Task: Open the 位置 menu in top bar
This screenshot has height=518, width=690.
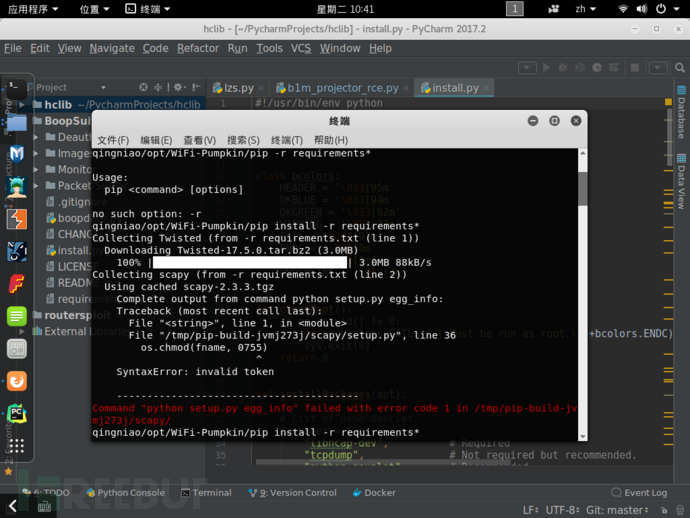Action: coord(94,9)
